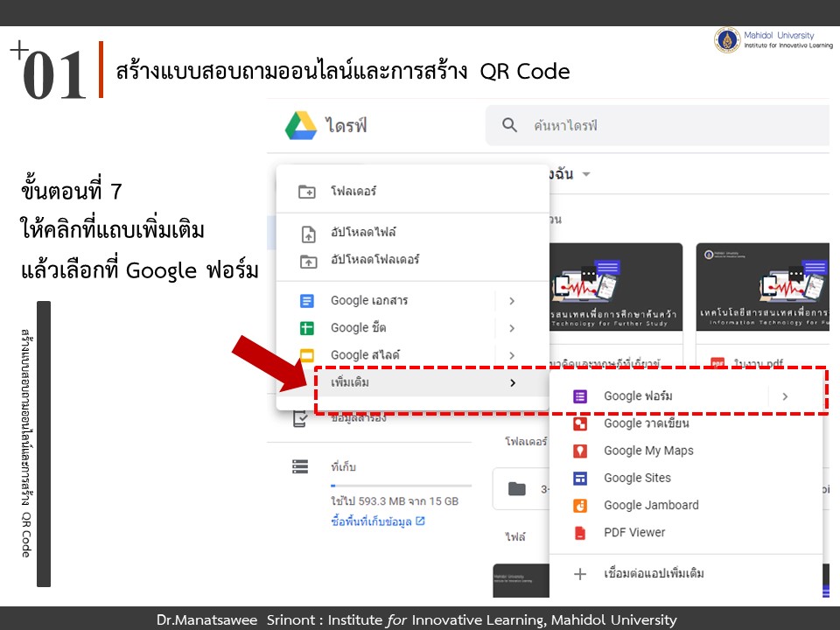
Task: Click the Google ชีต green icon
Action: coord(307,328)
